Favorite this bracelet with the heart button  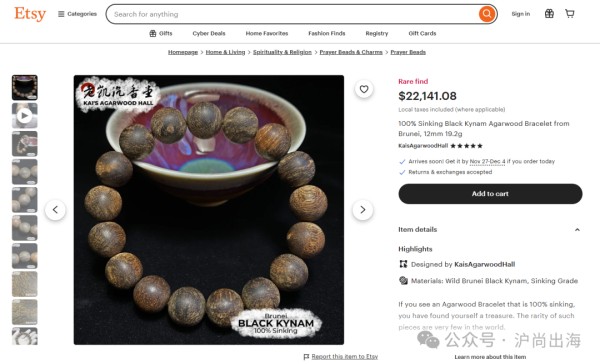364,89
